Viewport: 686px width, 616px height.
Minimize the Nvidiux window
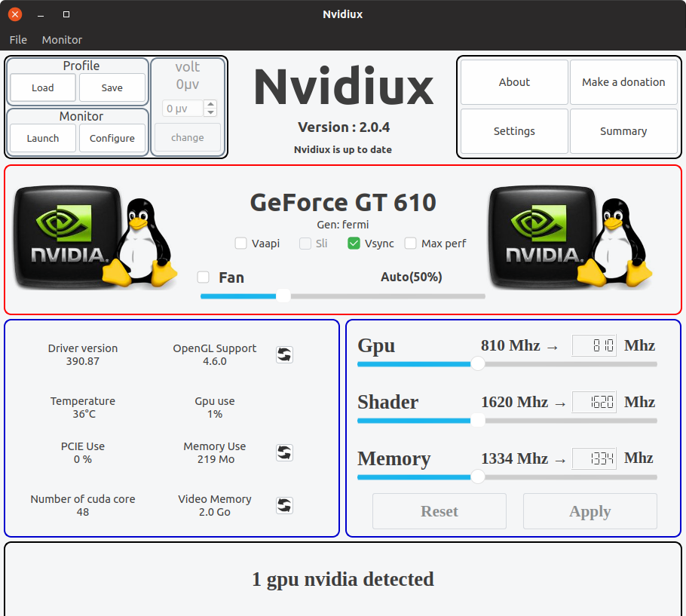point(41,14)
